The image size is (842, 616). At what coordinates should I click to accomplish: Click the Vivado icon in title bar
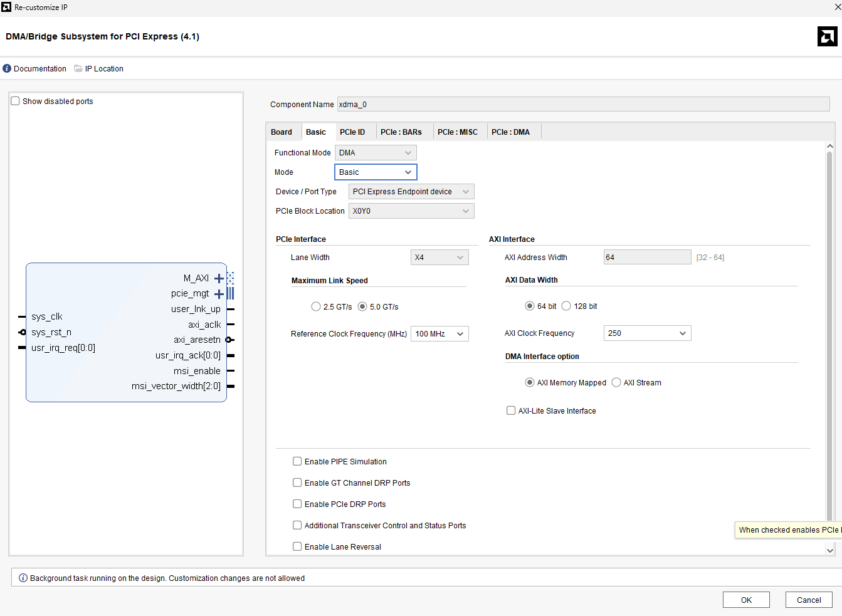6,7
